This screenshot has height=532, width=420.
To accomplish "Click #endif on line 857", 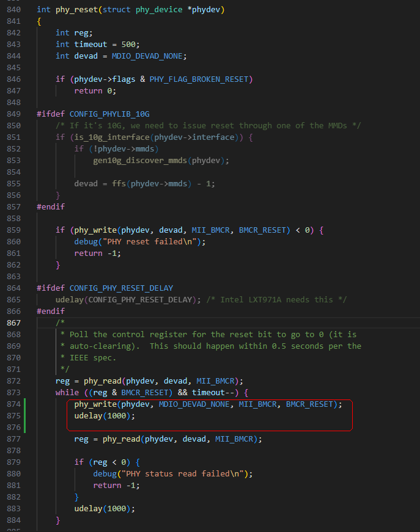I will 51,207.
